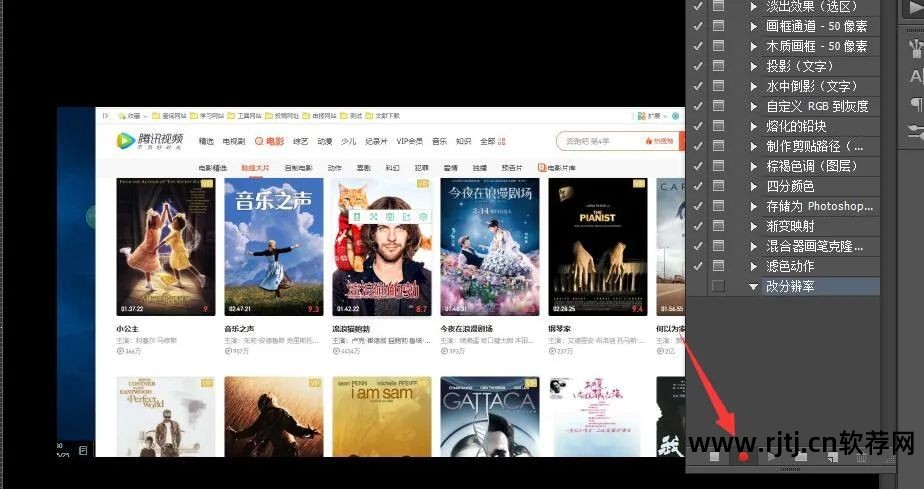Open The Pianist movie poster thumbnail
The image size is (924, 489).
(598, 247)
